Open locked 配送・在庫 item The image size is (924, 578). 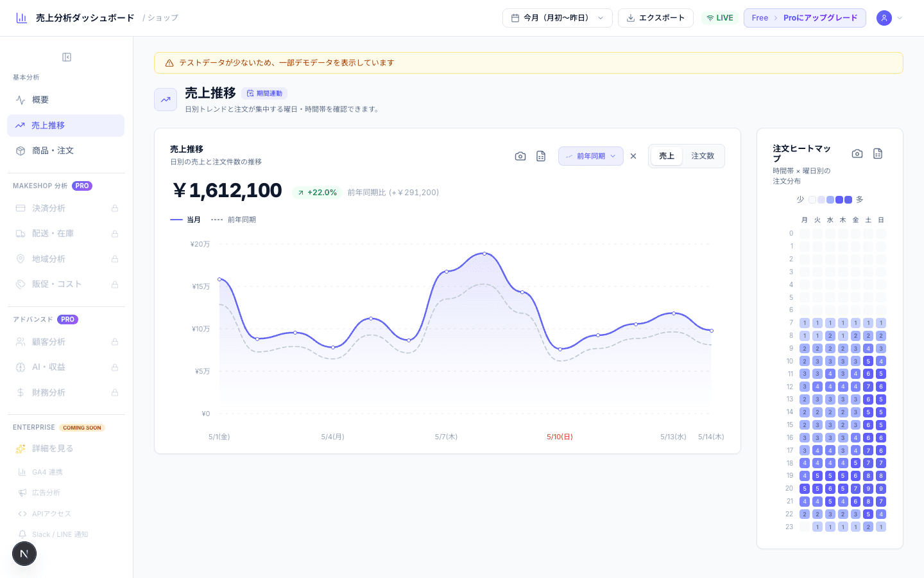[65, 234]
